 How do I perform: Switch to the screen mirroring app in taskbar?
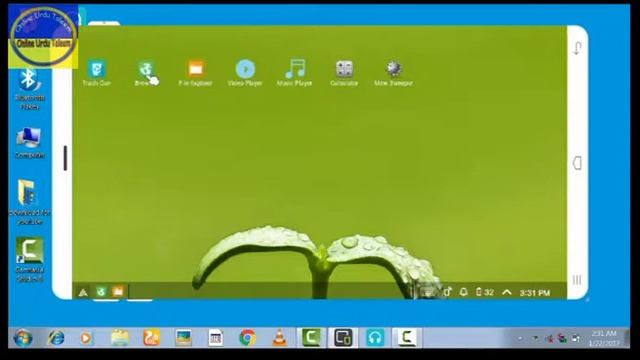343,338
